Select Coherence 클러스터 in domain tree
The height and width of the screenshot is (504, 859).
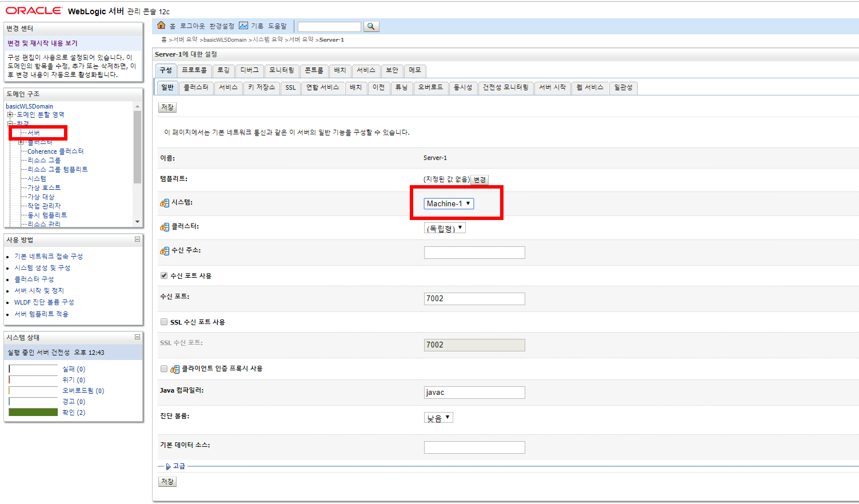click(55, 151)
